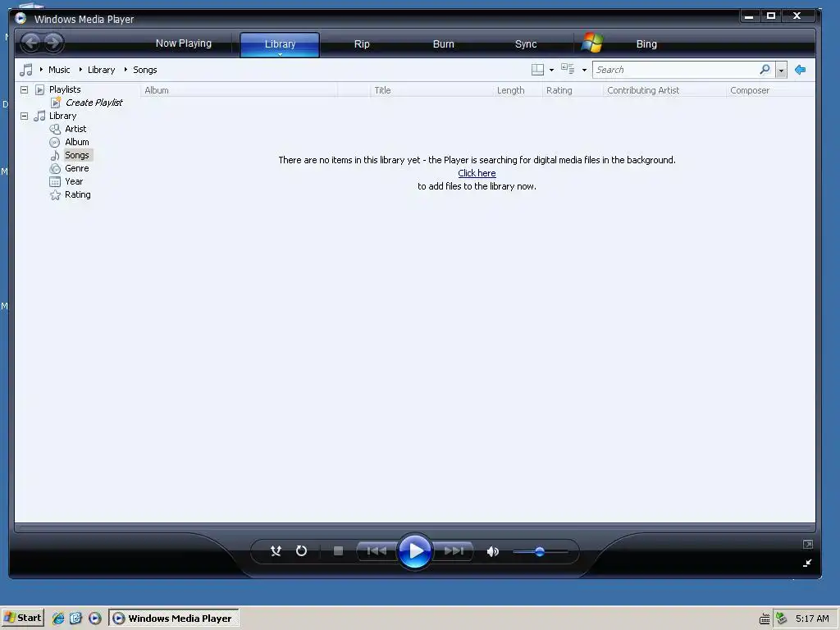This screenshot has width=840, height=630.
Task: Expand the arrow before Songs breadcrumb
Action: click(126, 70)
